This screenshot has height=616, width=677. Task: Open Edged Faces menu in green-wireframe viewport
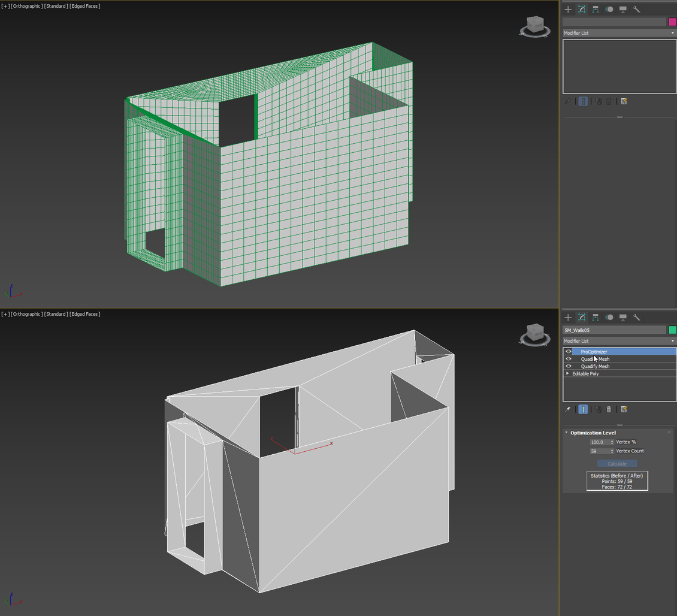84,6
